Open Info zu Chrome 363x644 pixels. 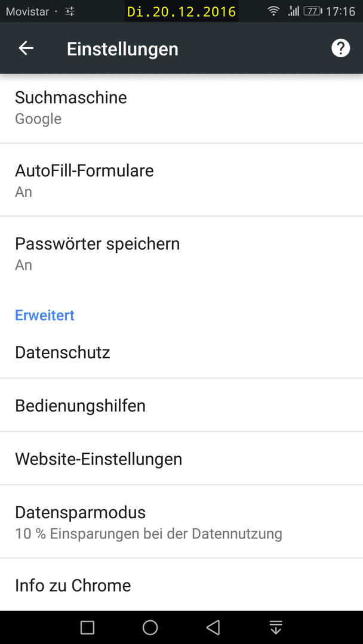(181, 585)
